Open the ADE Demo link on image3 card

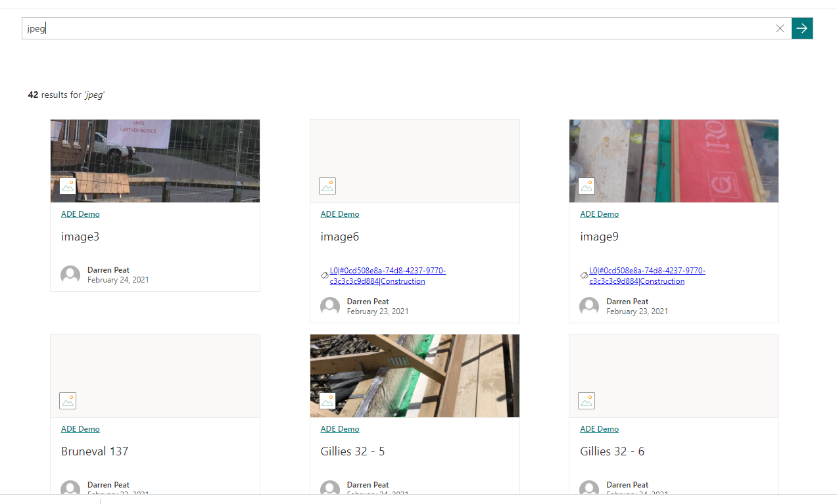pyautogui.click(x=80, y=214)
